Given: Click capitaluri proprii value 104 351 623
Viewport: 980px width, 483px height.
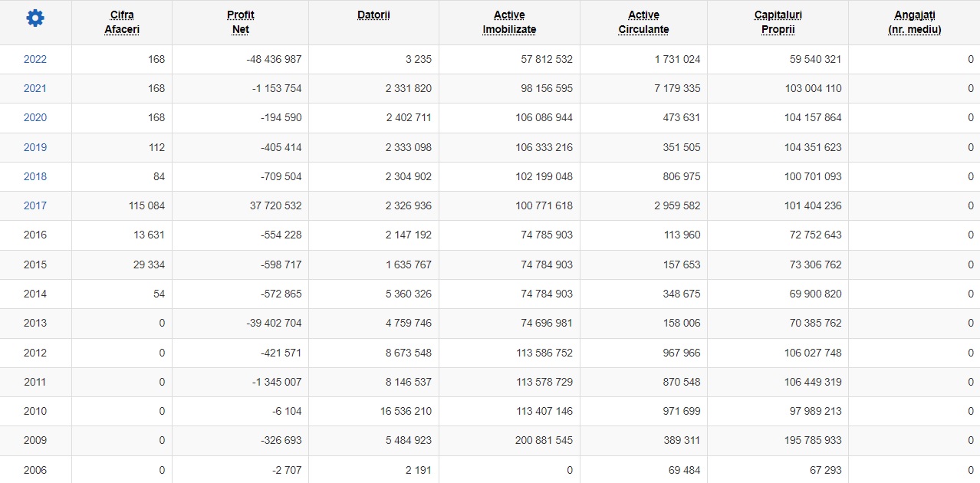Looking at the screenshot, I should (x=813, y=147).
